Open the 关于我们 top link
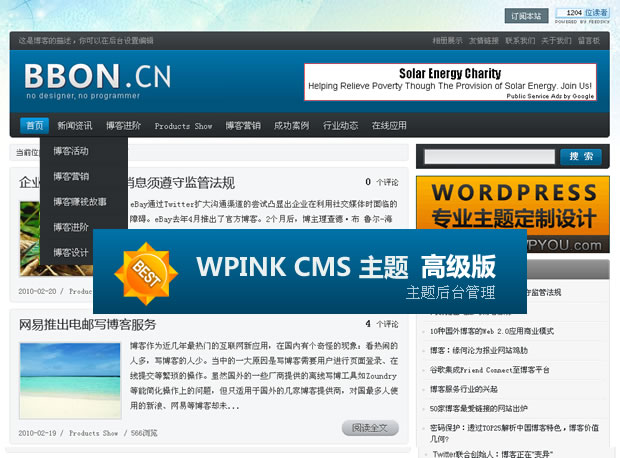This screenshot has width=620, height=458. [556, 41]
